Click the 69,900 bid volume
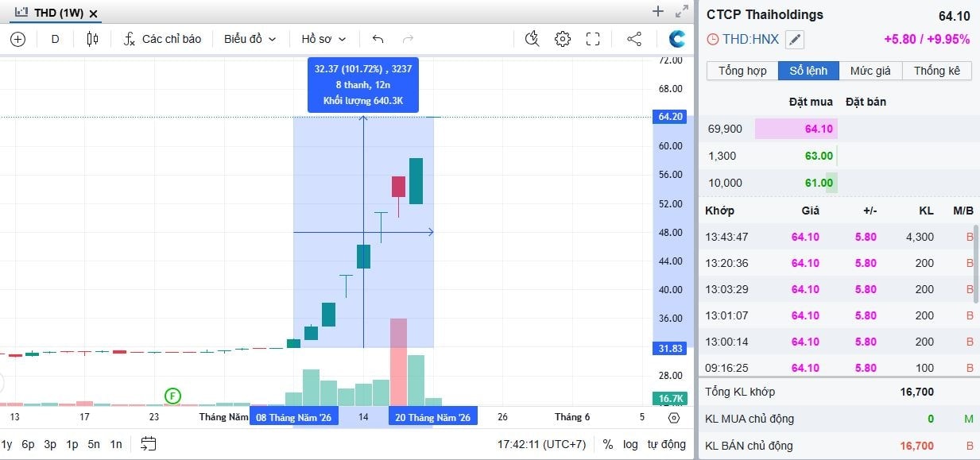The height and width of the screenshot is (460, 980). [x=725, y=129]
